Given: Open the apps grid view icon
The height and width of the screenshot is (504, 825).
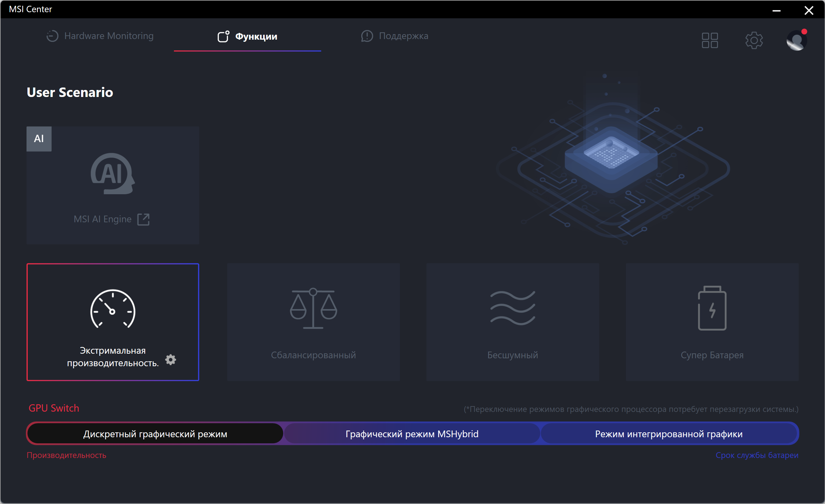Looking at the screenshot, I should tap(709, 40).
